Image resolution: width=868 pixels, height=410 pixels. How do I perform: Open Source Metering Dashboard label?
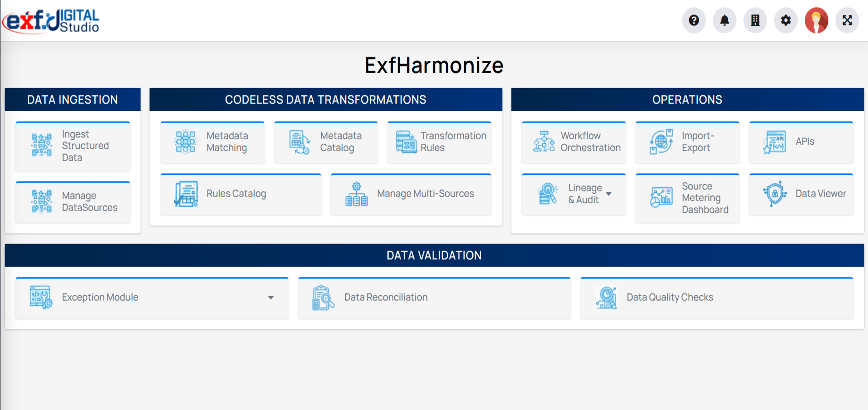705,198
